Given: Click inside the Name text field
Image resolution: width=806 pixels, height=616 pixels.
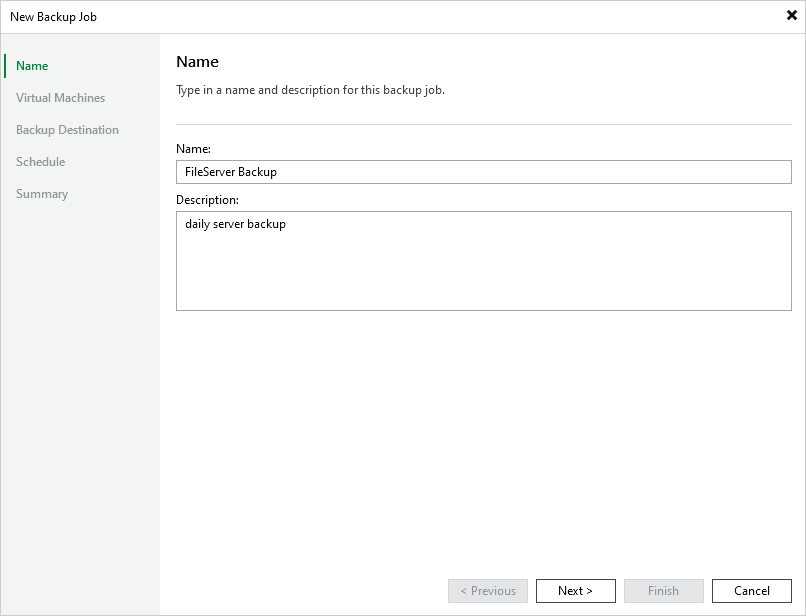Looking at the screenshot, I should point(484,171).
